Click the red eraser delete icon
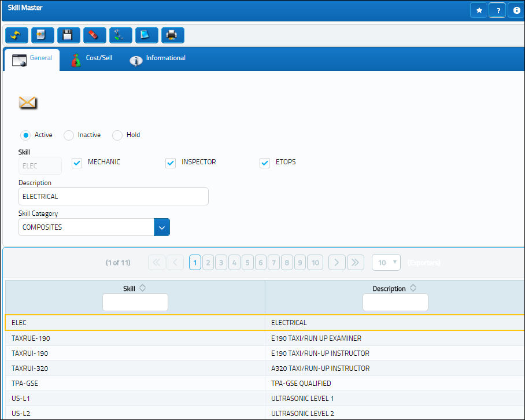The height and width of the screenshot is (420, 525). 95,35
